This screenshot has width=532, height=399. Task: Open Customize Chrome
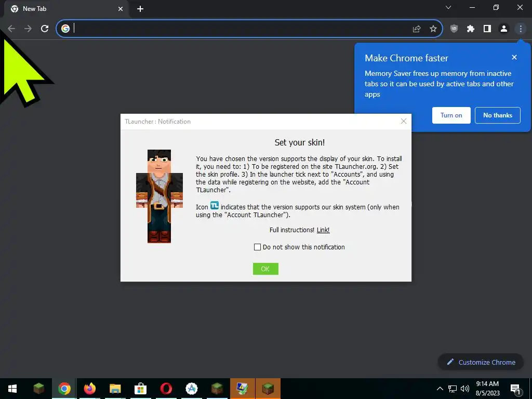click(481, 362)
